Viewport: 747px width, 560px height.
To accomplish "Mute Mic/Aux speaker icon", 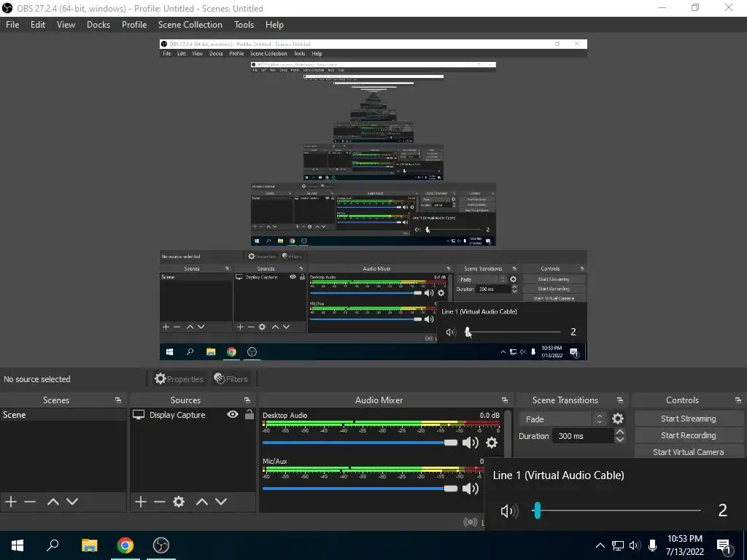I will pos(471,489).
